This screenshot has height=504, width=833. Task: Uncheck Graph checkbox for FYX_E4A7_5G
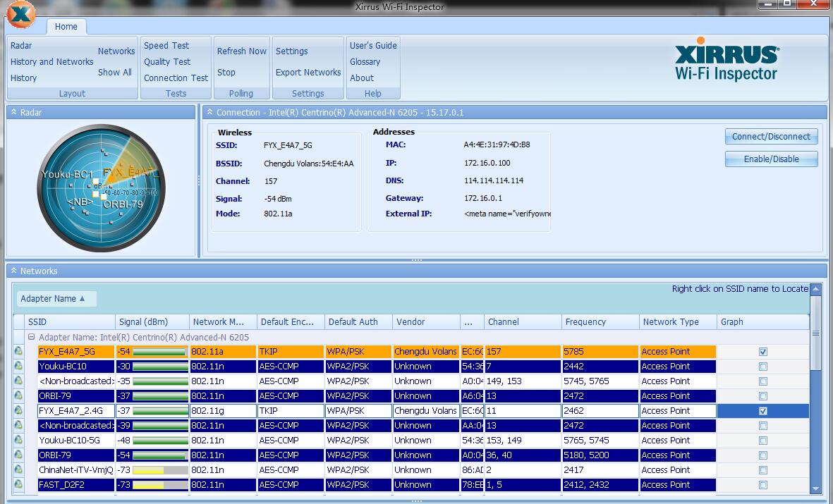pos(762,352)
